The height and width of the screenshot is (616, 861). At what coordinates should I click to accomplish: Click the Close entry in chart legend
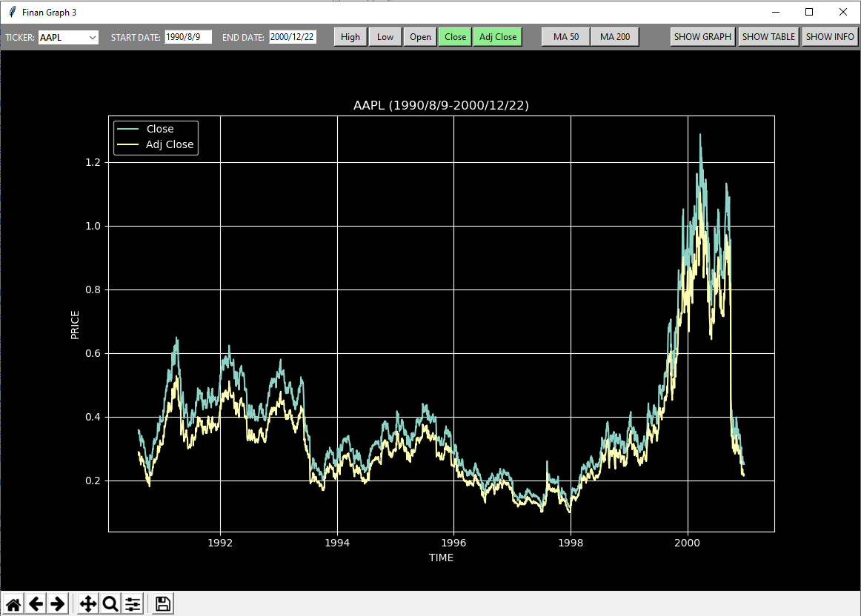coord(160,129)
